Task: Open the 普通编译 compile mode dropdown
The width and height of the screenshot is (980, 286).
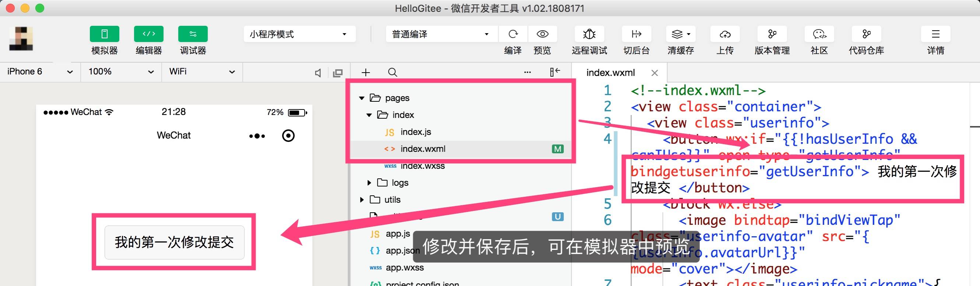Action: (x=441, y=34)
